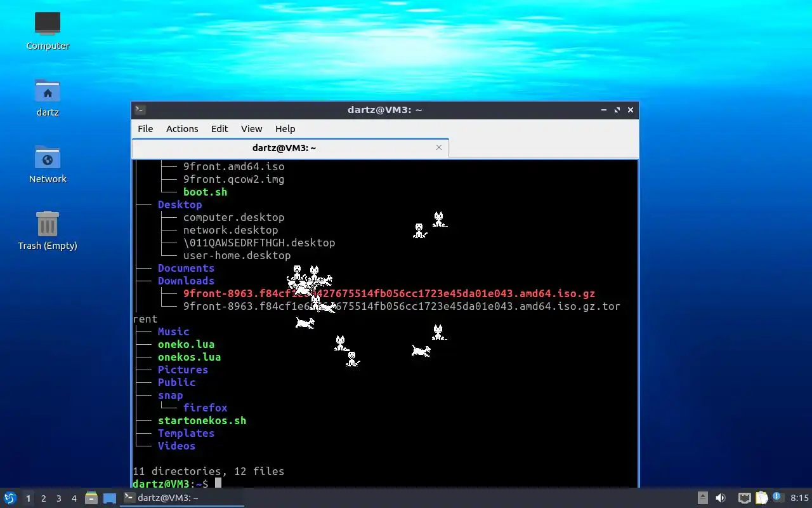812x508 pixels.
Task: Click the Templates directory name
Action: (186, 433)
